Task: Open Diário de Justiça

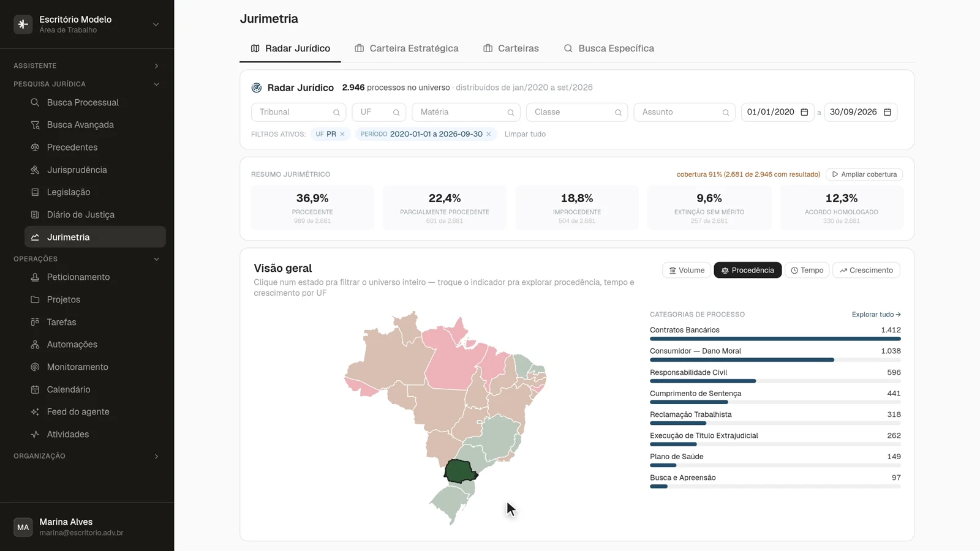Action: 95,215
